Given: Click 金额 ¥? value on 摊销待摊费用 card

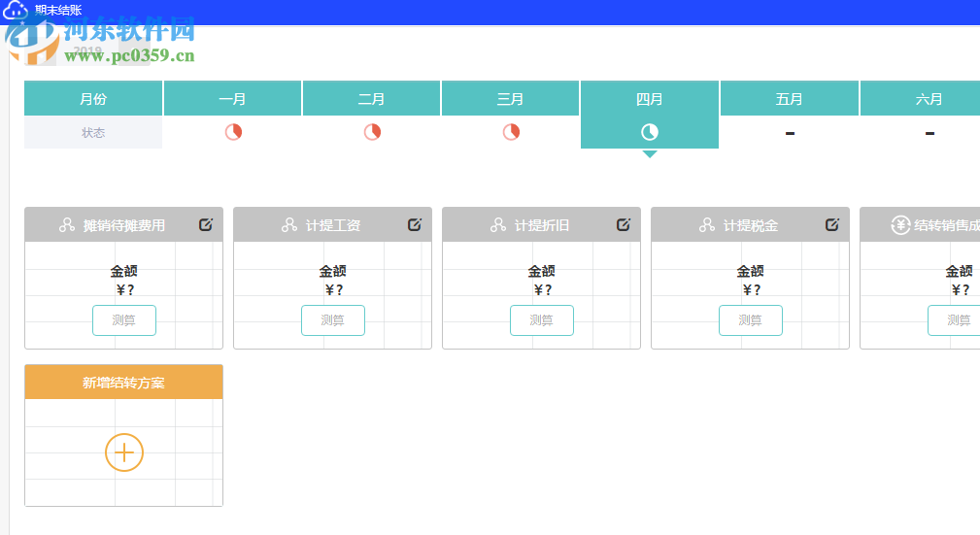Looking at the screenshot, I should pyautogui.click(x=124, y=280).
